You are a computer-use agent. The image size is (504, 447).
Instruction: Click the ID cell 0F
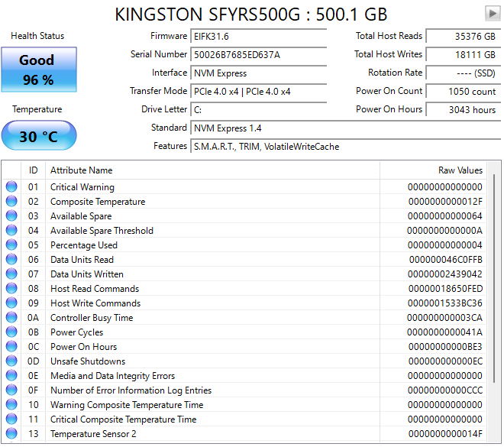33,390
